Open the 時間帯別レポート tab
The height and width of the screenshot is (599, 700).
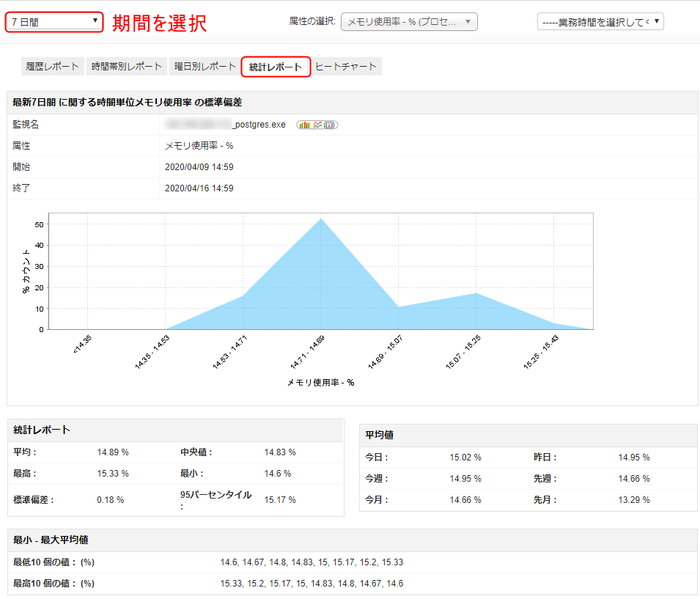(x=127, y=67)
